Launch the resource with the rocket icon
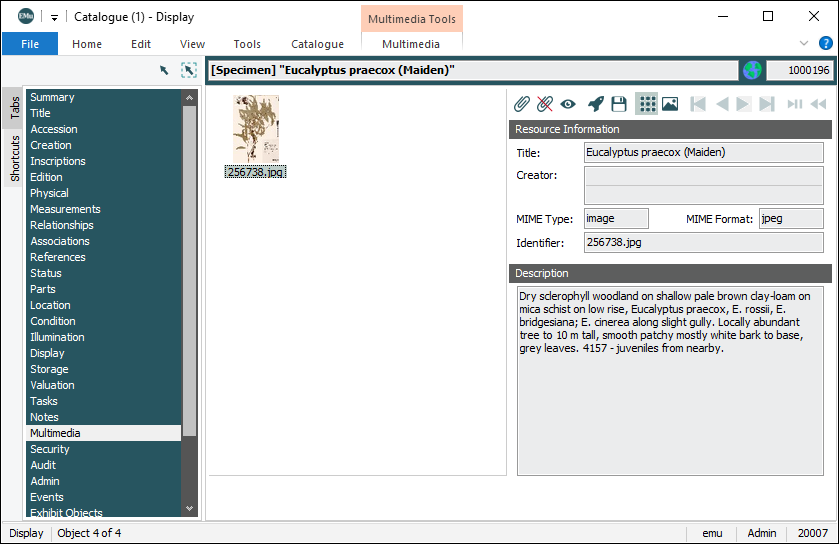This screenshot has width=839, height=544. pos(595,104)
